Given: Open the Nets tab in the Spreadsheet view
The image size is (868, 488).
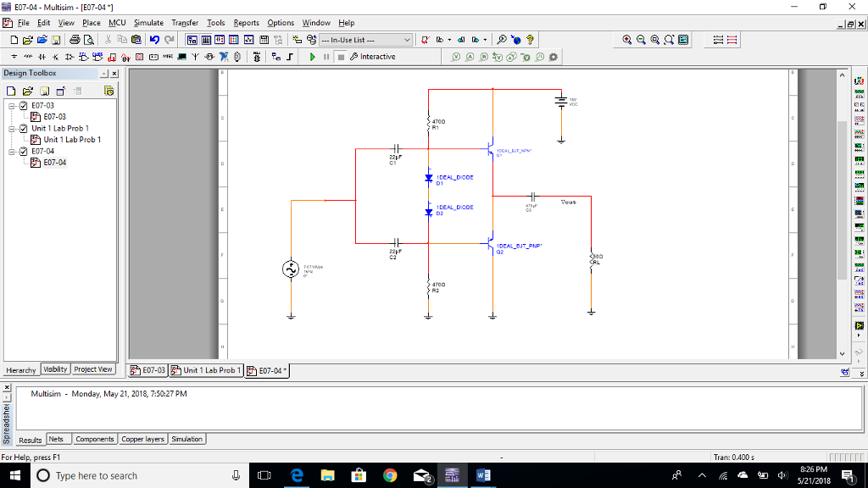Looking at the screenshot, I should click(x=58, y=438).
